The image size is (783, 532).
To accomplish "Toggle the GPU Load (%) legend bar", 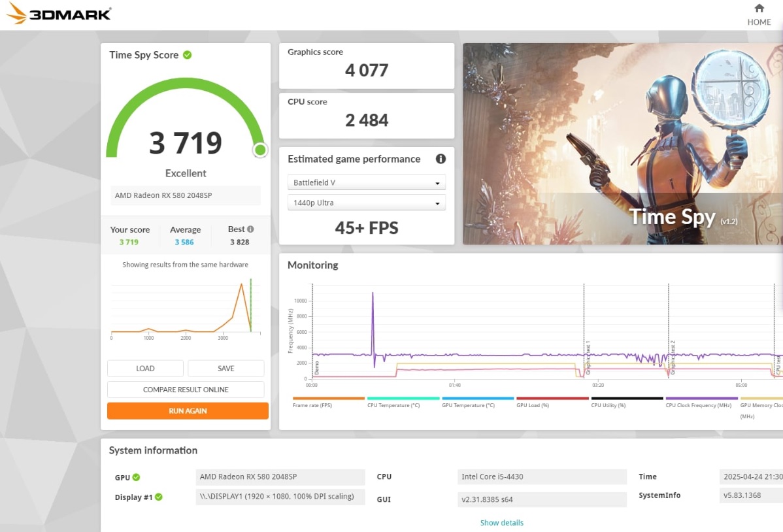I will click(x=552, y=399).
